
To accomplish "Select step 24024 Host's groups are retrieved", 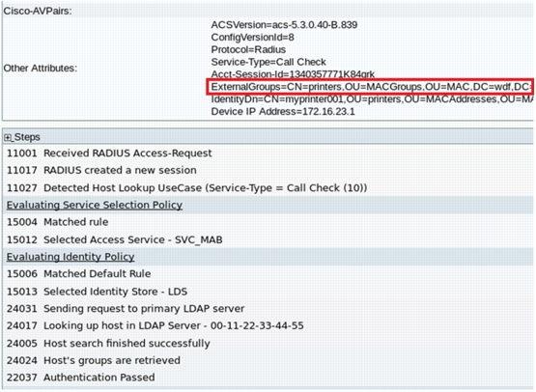I will (x=94, y=360).
